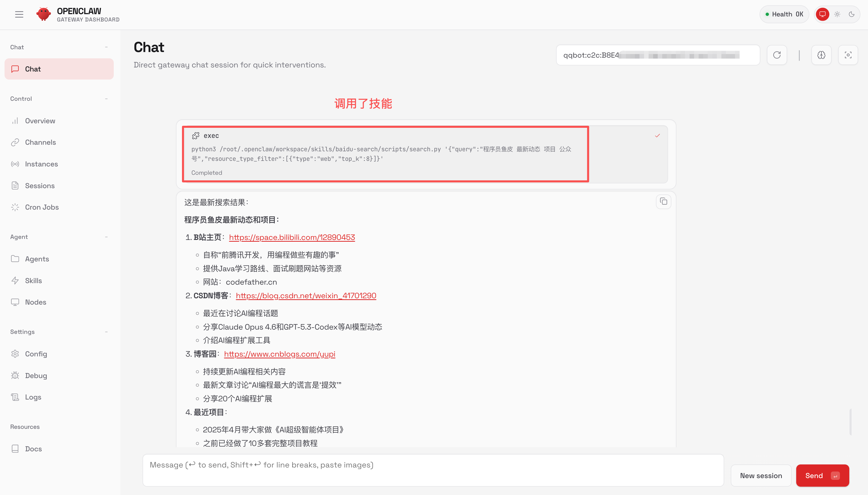The width and height of the screenshot is (868, 495).
Task: Collapse the Settings sidebar section
Action: tap(106, 332)
